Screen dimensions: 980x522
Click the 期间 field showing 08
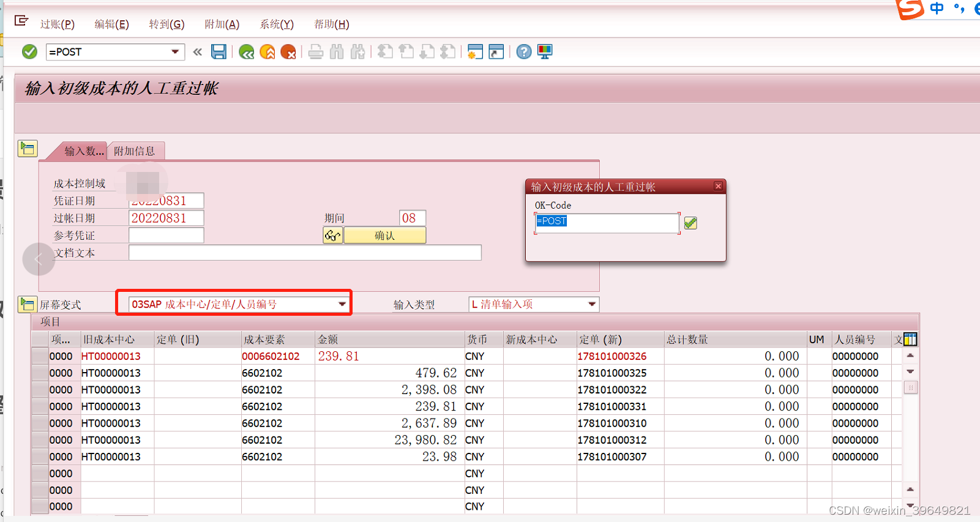tap(412, 218)
